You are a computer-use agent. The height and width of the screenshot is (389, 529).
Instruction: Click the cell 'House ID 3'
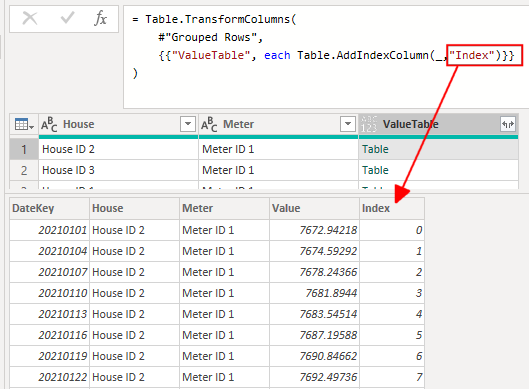(118, 170)
